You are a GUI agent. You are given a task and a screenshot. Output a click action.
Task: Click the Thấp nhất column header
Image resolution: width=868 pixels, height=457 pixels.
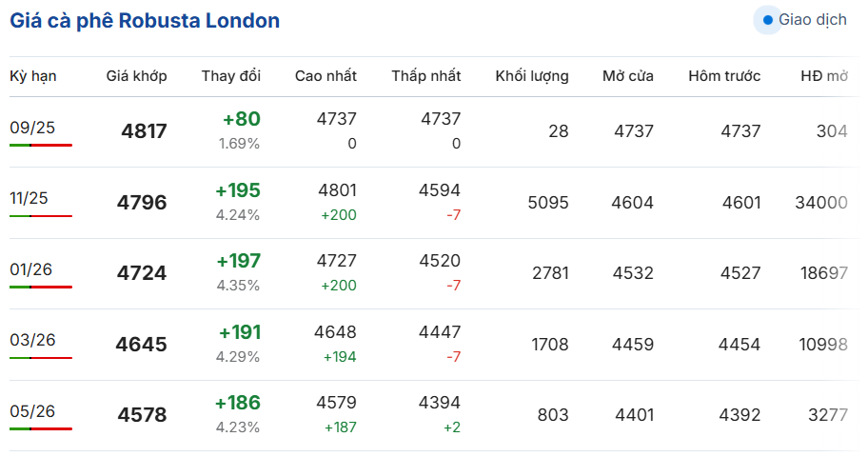pyautogui.click(x=425, y=76)
